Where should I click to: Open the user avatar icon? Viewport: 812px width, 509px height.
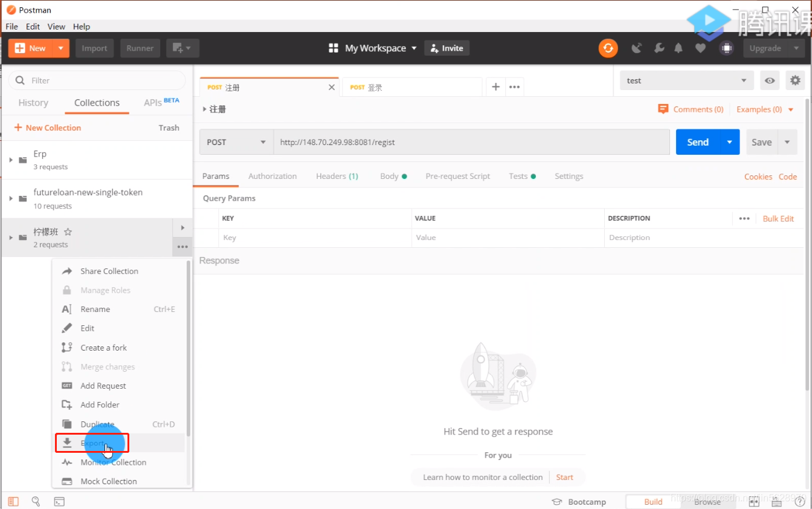[x=726, y=48]
